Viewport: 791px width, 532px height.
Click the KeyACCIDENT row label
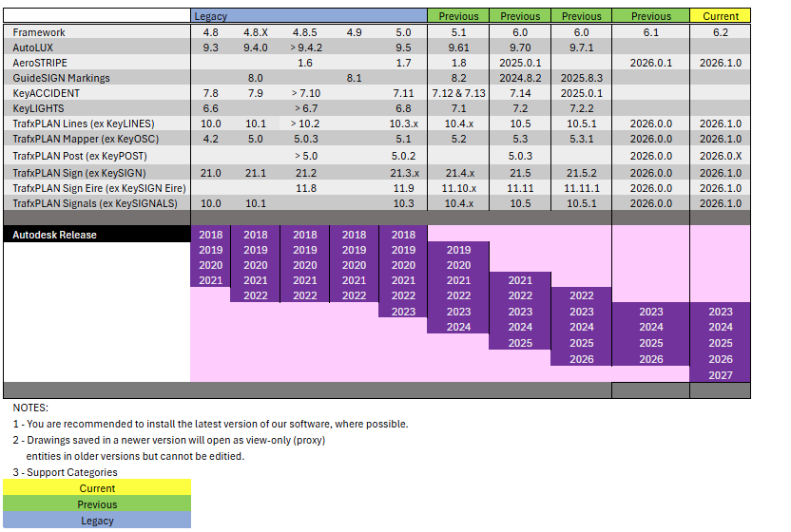pos(46,93)
